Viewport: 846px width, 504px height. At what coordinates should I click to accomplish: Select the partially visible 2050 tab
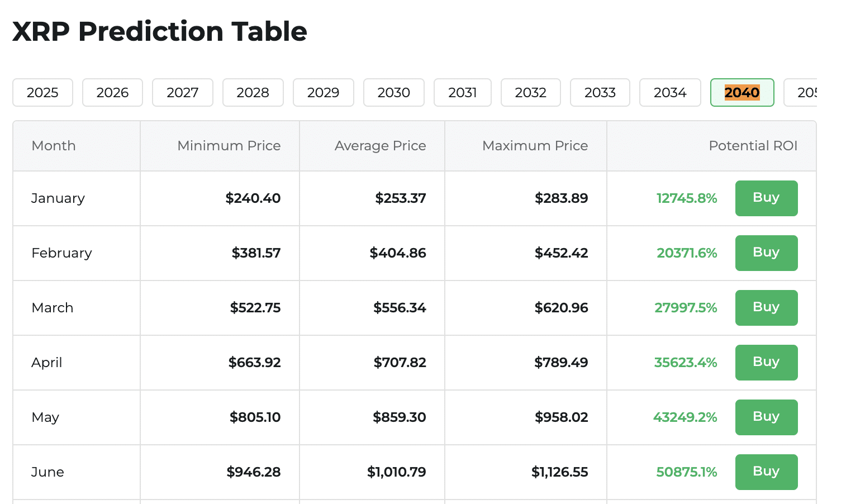pyautogui.click(x=802, y=92)
